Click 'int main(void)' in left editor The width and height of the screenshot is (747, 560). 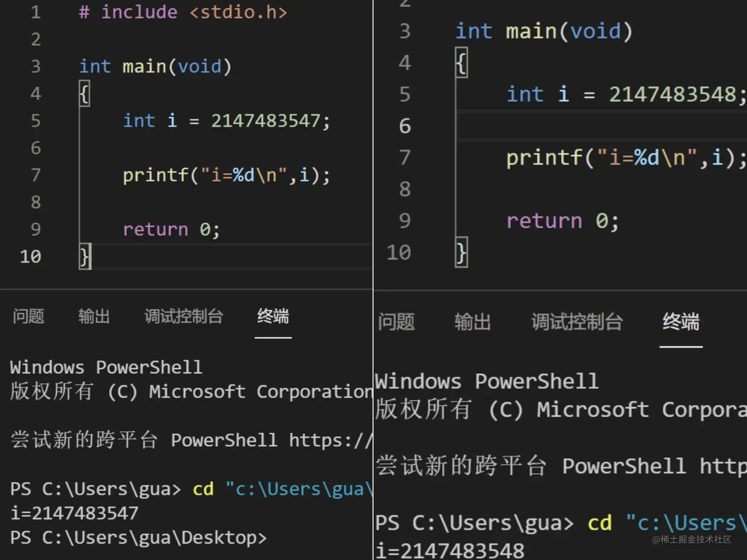click(155, 66)
